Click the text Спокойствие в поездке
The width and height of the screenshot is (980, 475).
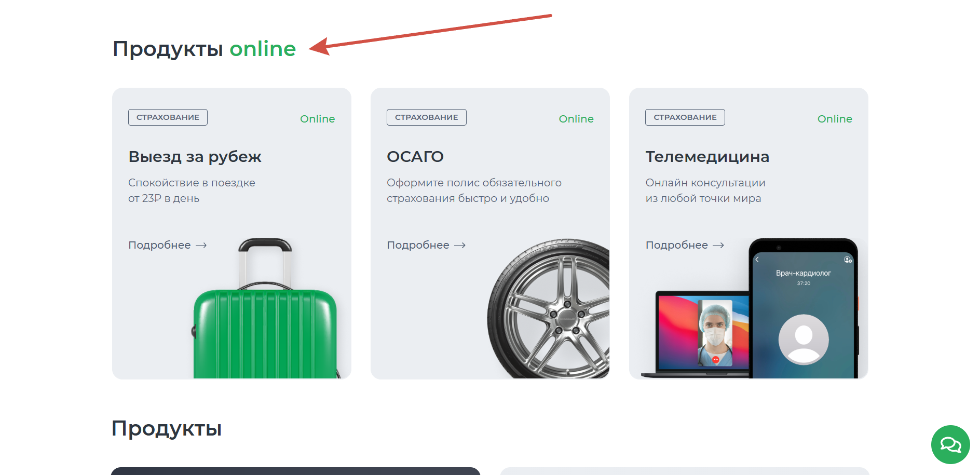192,183
